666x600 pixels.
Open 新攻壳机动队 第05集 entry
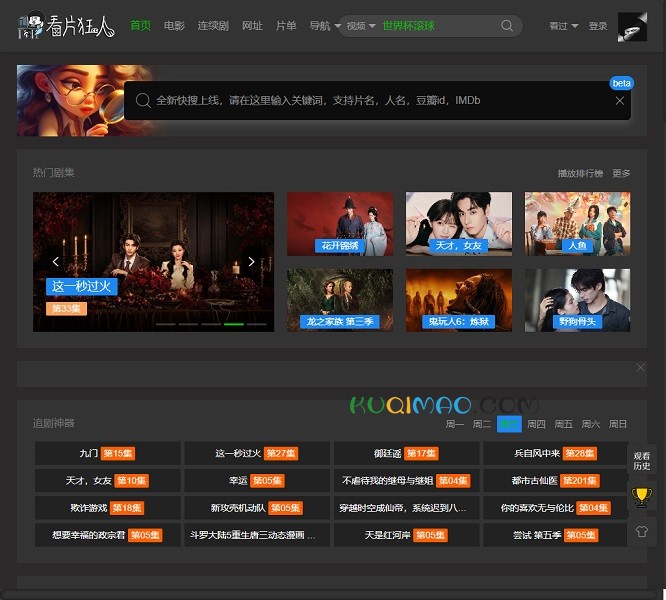[x=257, y=508]
